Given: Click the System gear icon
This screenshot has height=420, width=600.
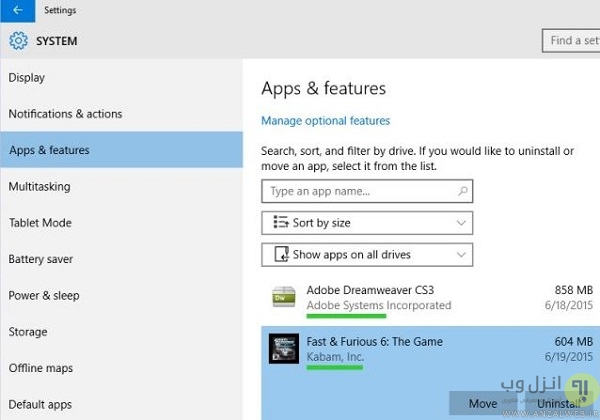Looking at the screenshot, I should pyautogui.click(x=18, y=41).
